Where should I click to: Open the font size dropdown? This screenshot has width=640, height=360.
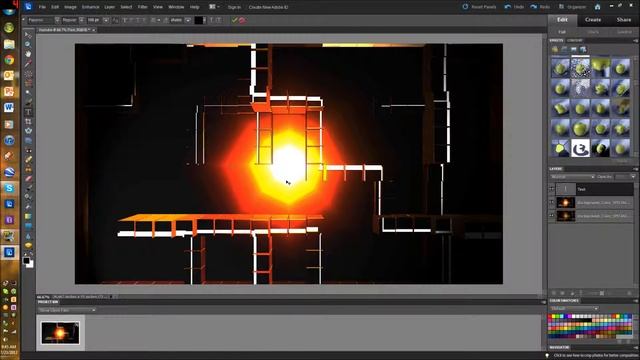tap(106, 20)
